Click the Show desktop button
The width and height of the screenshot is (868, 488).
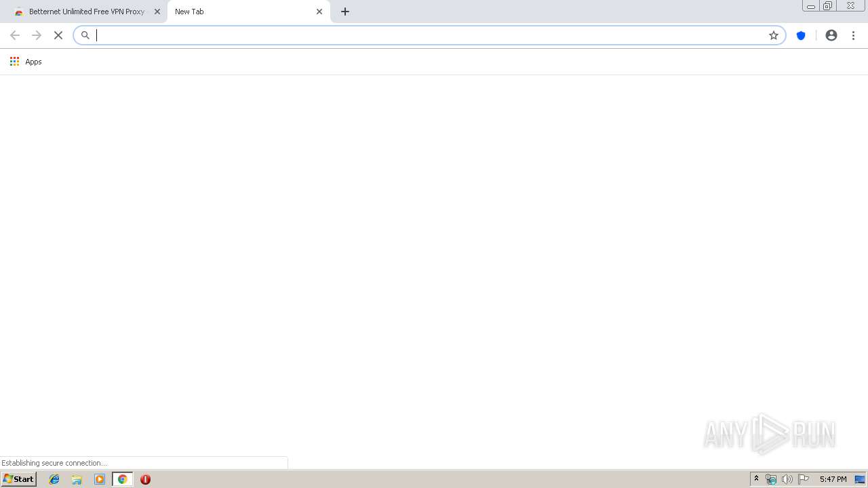(860, 479)
